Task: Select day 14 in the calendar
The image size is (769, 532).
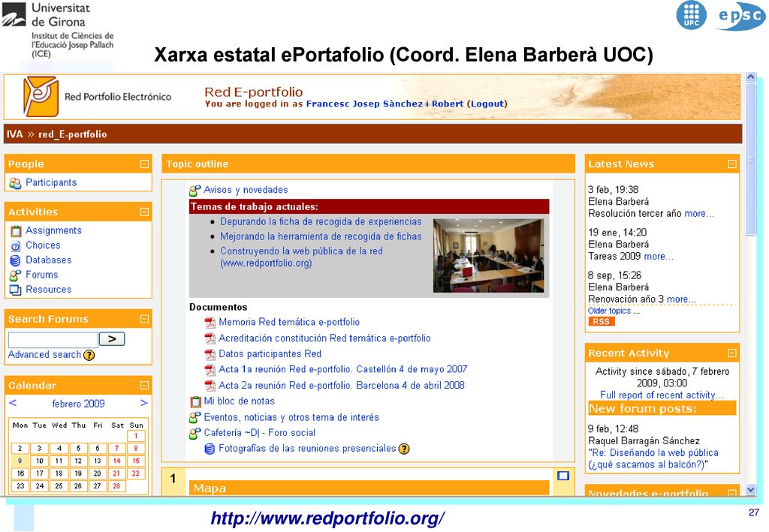Action: pyautogui.click(x=116, y=461)
